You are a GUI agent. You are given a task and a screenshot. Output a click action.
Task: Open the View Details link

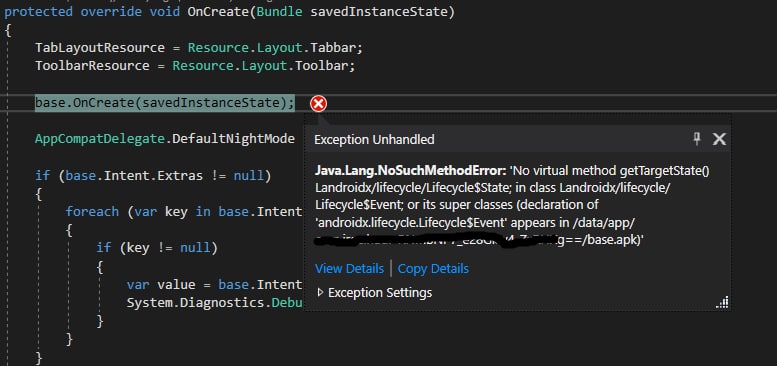point(349,269)
